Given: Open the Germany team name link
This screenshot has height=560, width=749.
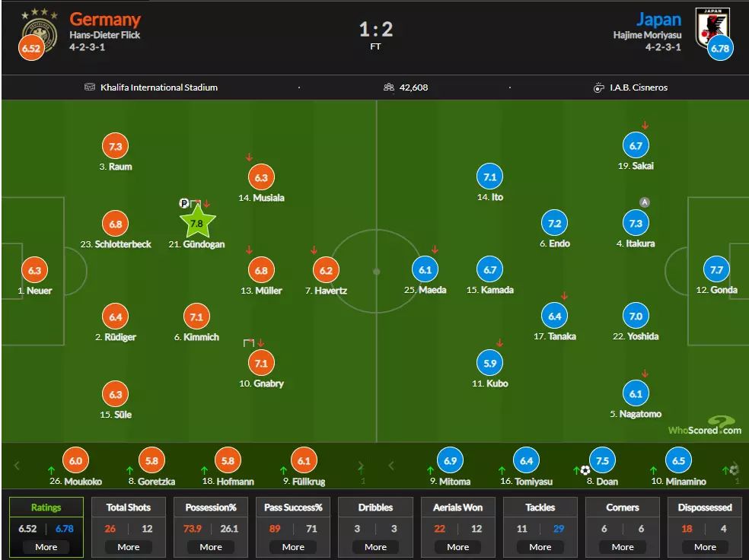Looking at the screenshot, I should tap(105, 20).
